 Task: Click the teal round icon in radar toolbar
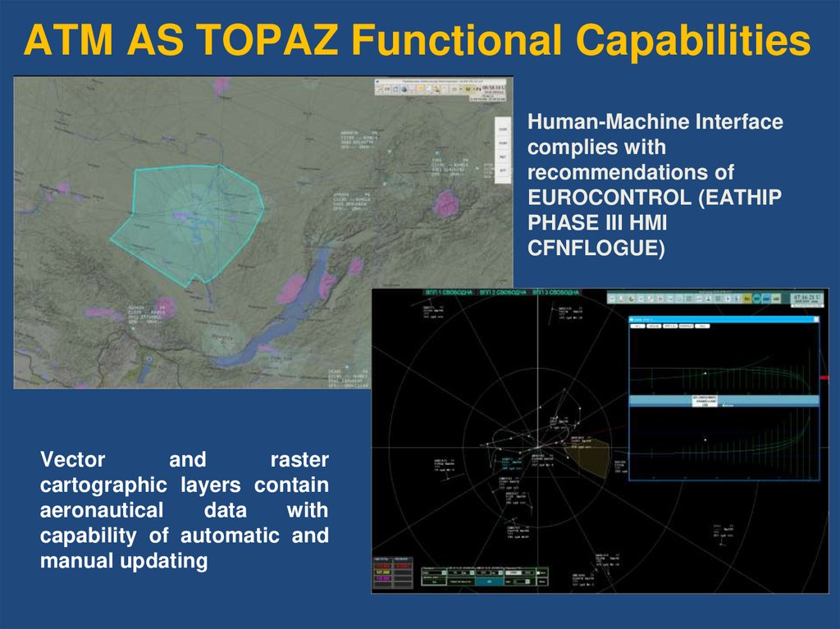coord(756,299)
